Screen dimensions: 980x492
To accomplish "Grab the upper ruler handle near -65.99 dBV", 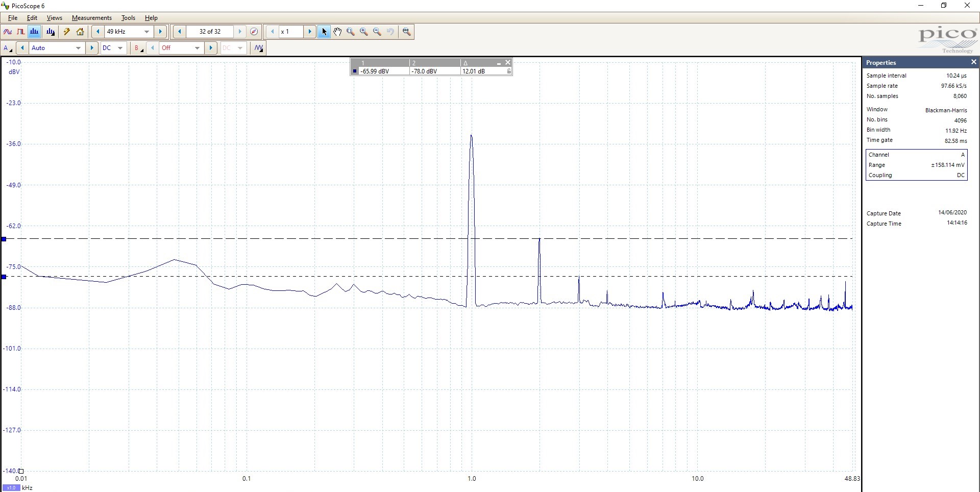I will point(4,239).
